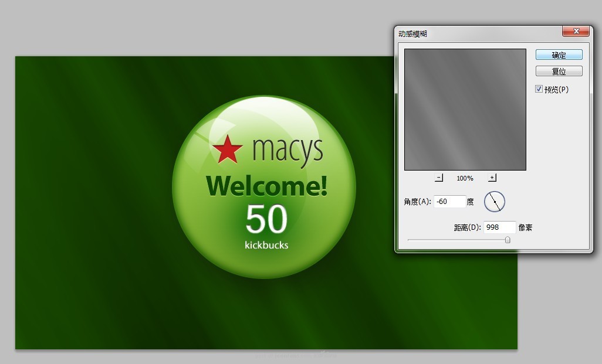Click the distance slider handle
The height and width of the screenshot is (364, 602).
click(x=508, y=239)
